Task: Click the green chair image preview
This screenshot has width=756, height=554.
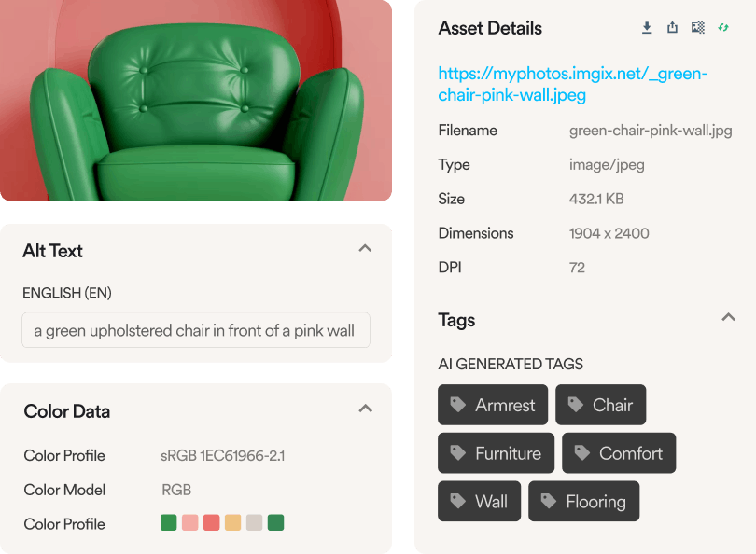Action: (196, 100)
